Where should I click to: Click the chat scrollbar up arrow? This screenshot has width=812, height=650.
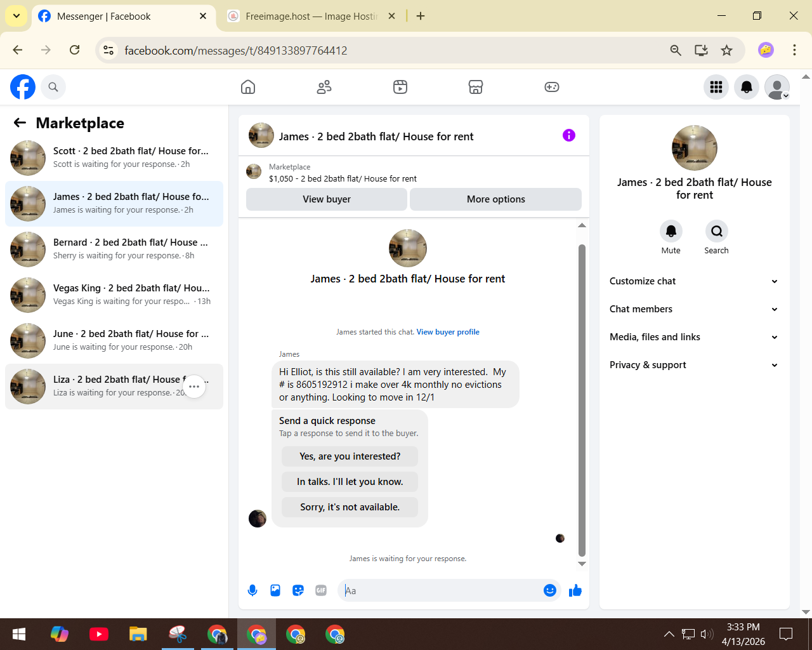[582, 225]
